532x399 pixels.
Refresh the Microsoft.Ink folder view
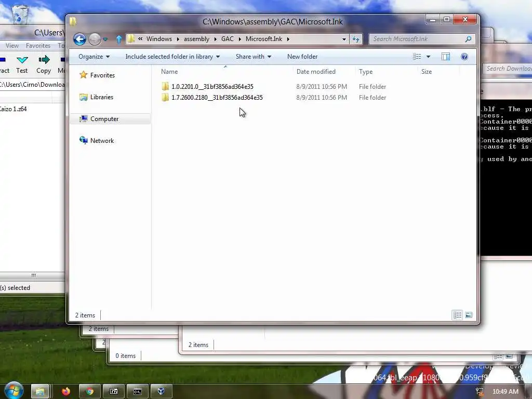[355, 39]
